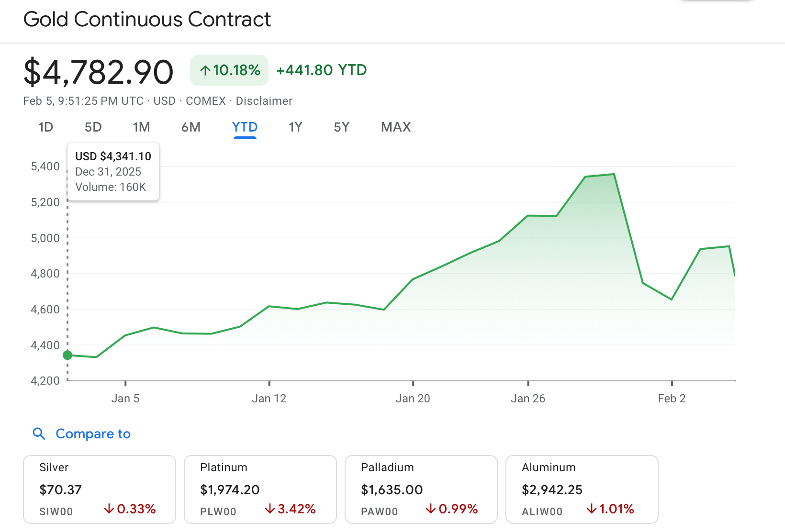Display the MAX price history
The image size is (785, 532).
pyautogui.click(x=396, y=127)
